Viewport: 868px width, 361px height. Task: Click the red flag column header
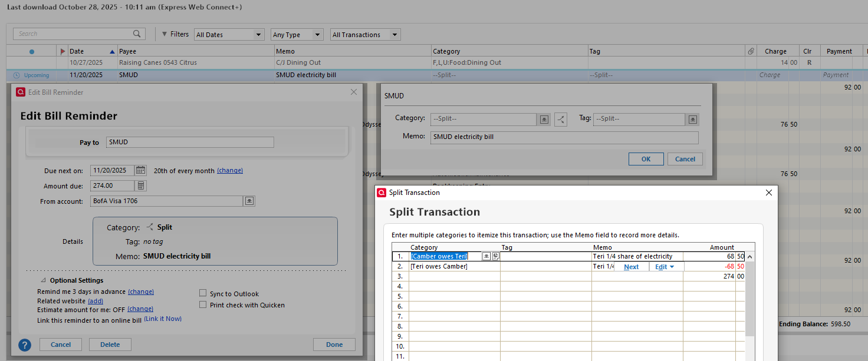tap(63, 51)
